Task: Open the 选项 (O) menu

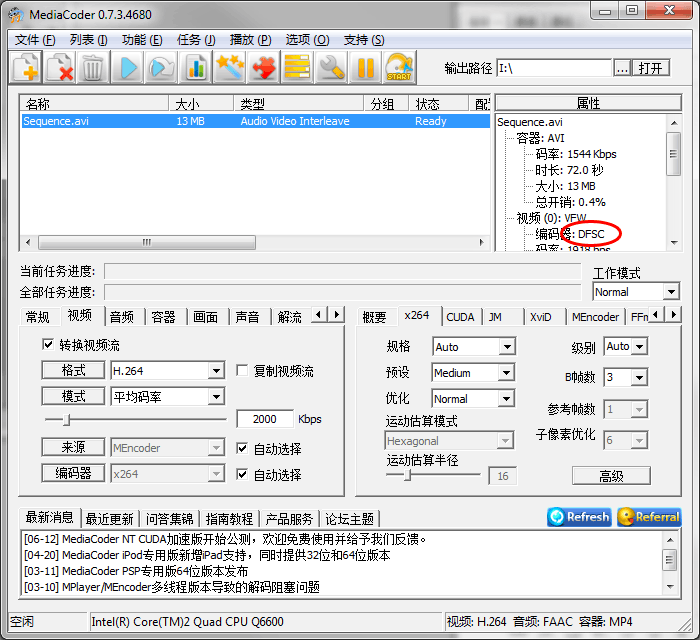Action: 308,40
